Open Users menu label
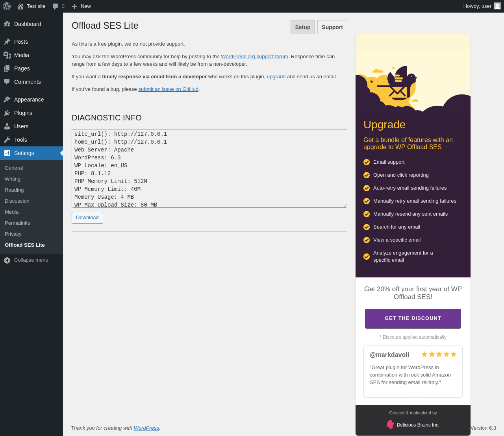The image size is (504, 436). tap(21, 126)
